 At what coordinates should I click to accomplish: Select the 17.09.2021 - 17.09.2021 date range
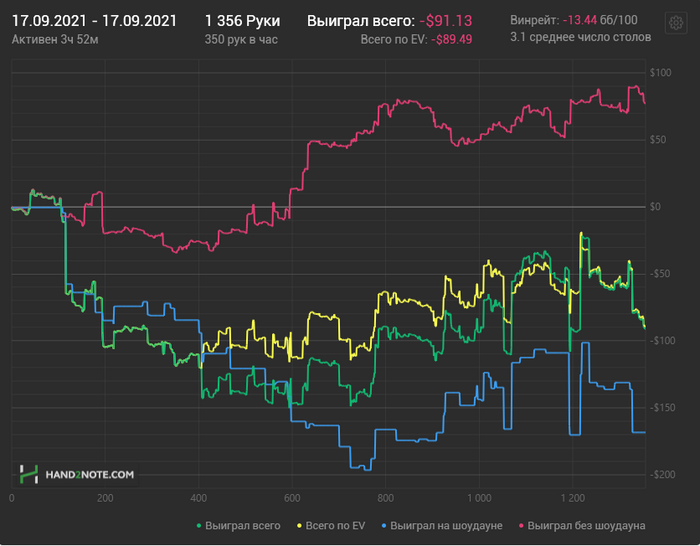[94, 21]
